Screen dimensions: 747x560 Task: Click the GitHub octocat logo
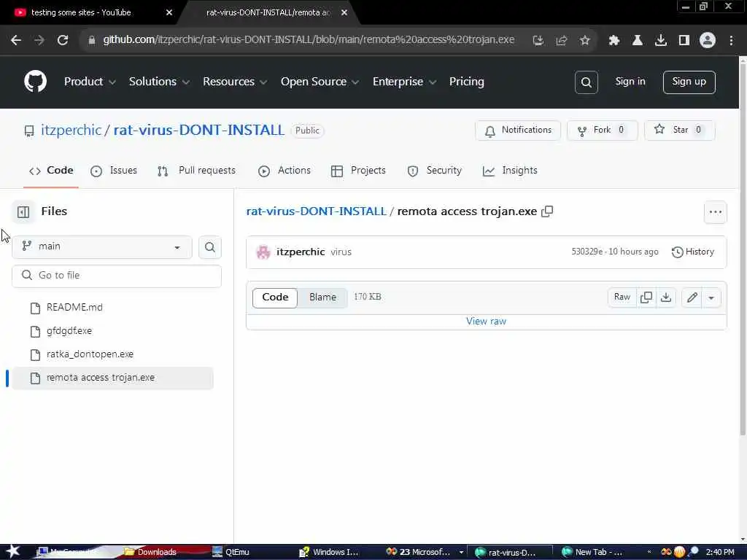point(35,82)
